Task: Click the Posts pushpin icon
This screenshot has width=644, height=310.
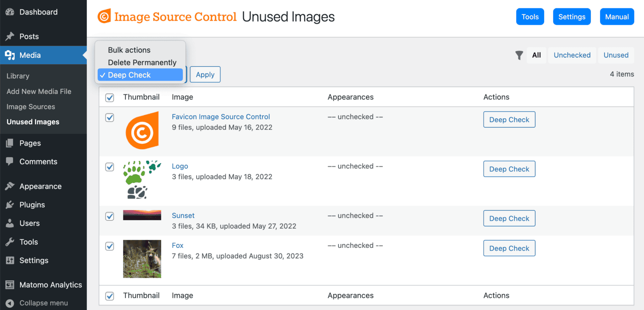Action: (10, 36)
